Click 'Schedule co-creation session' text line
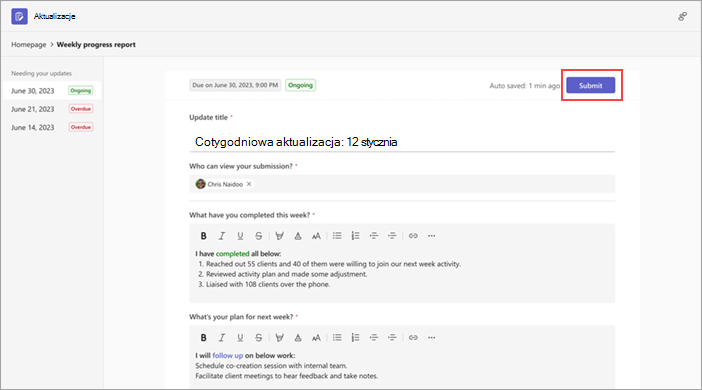This screenshot has height=390, width=702. coord(271,366)
